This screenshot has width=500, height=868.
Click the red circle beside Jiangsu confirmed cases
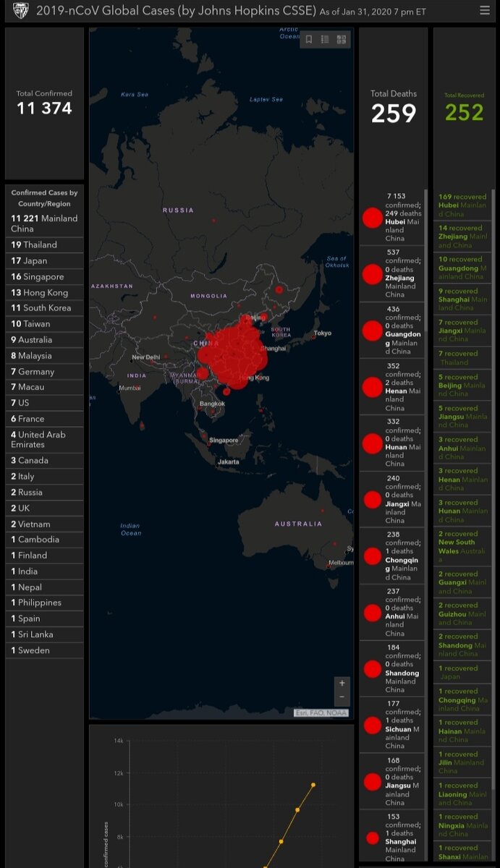372,782
